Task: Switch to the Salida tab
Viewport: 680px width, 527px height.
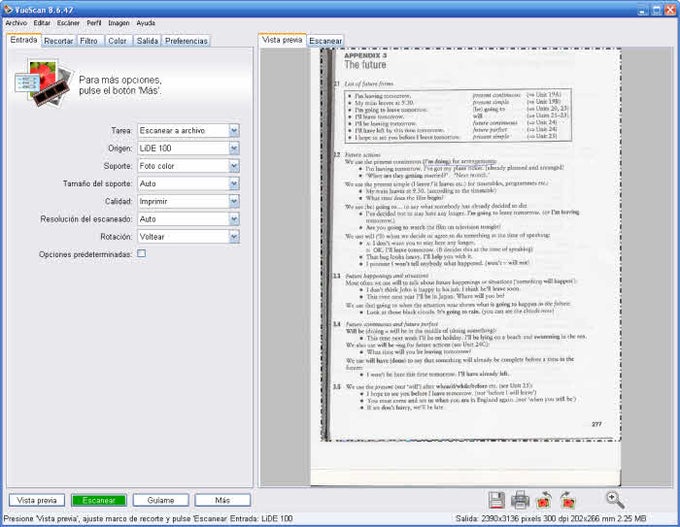Action: point(147,41)
